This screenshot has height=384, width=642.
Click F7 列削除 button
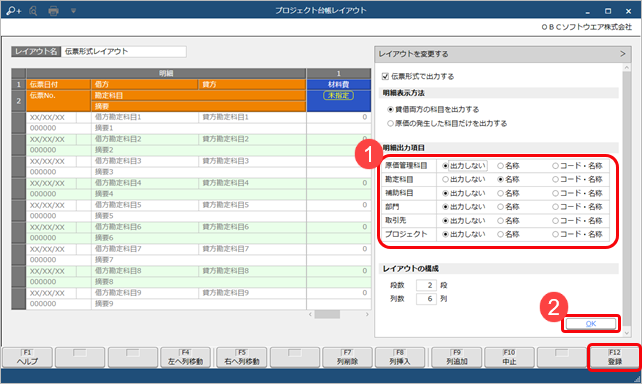tap(347, 357)
